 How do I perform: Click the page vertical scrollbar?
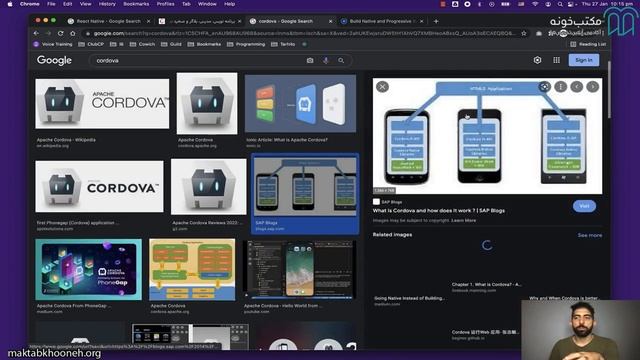[608, 90]
